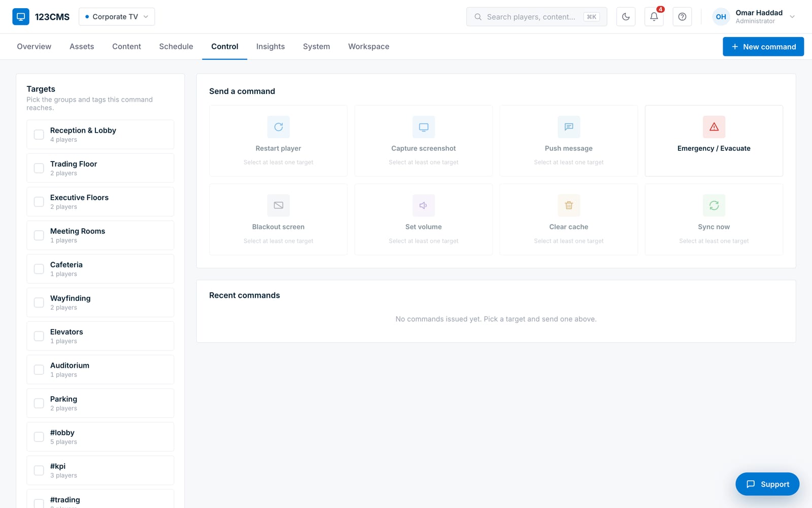Expand the user account menu chevron
This screenshot has width=812, height=508.
(792, 17)
